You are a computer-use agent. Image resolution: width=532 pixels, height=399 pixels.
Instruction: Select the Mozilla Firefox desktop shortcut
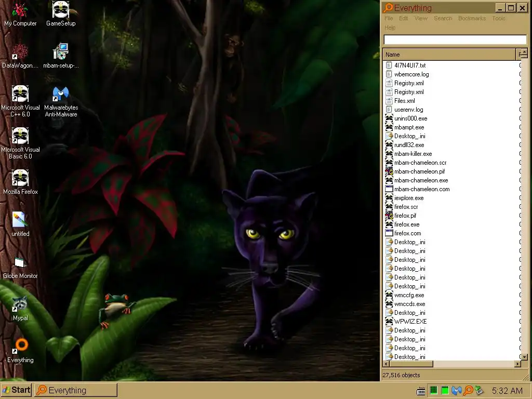(x=20, y=182)
